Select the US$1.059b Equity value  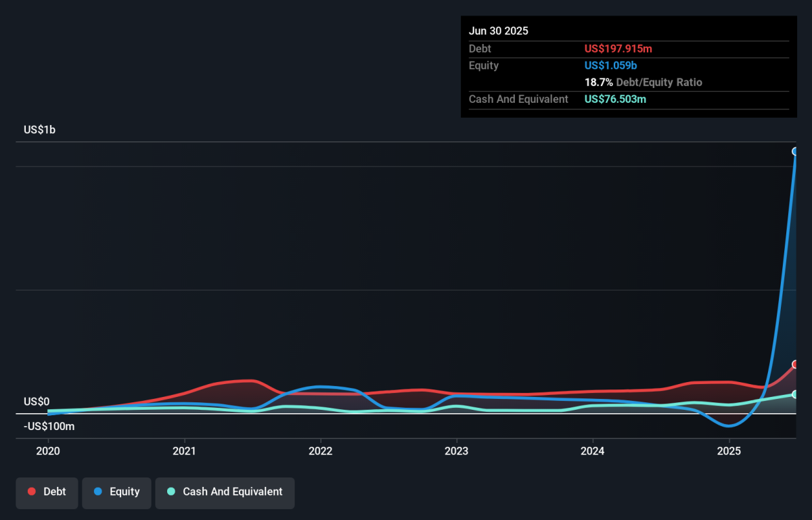click(610, 66)
